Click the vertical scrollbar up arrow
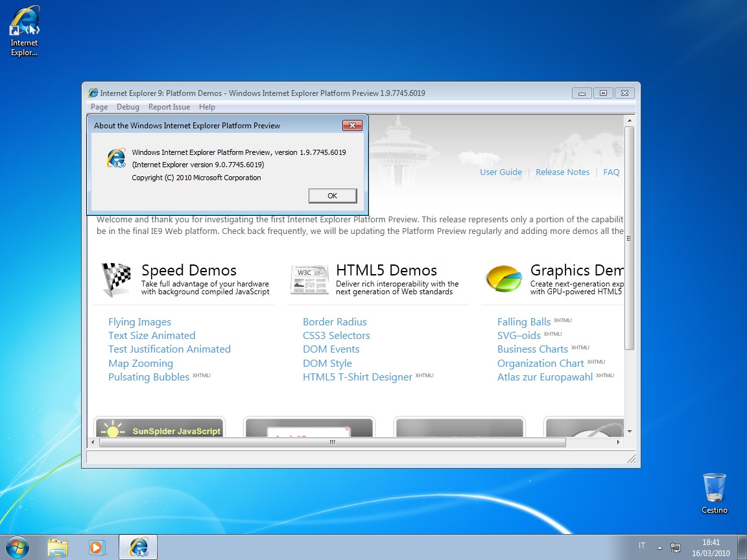Viewport: 747px width, 560px height. tap(630, 121)
